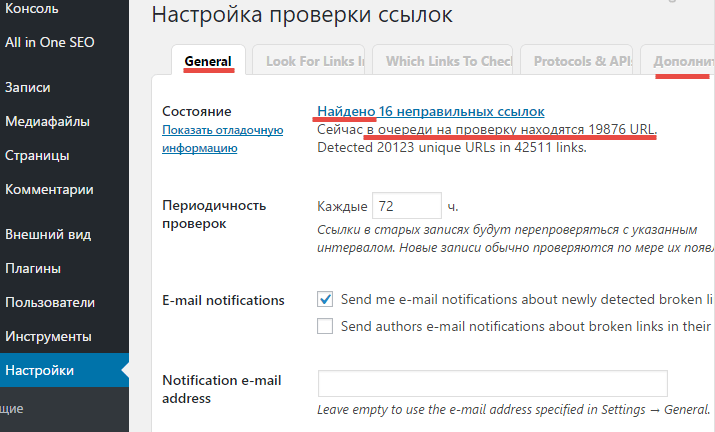Open Инструменты in the admin menu
The width and height of the screenshot is (715, 432).
click(48, 336)
